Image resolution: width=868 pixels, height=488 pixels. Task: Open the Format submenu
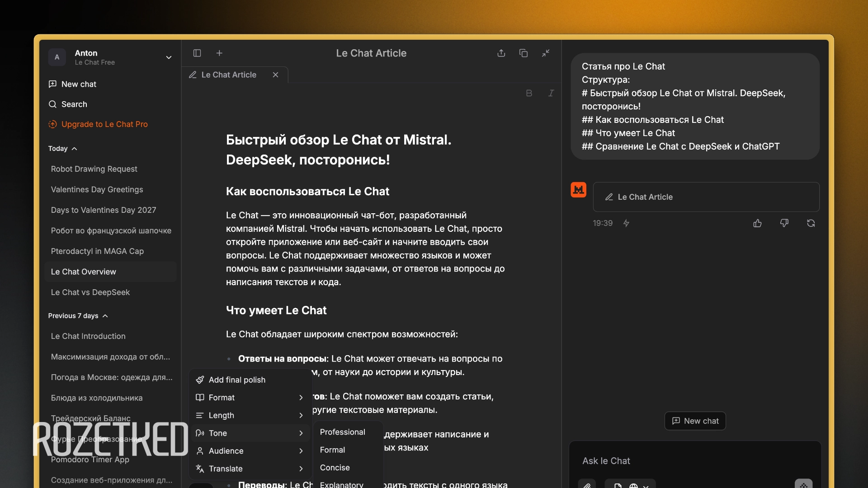pyautogui.click(x=250, y=398)
